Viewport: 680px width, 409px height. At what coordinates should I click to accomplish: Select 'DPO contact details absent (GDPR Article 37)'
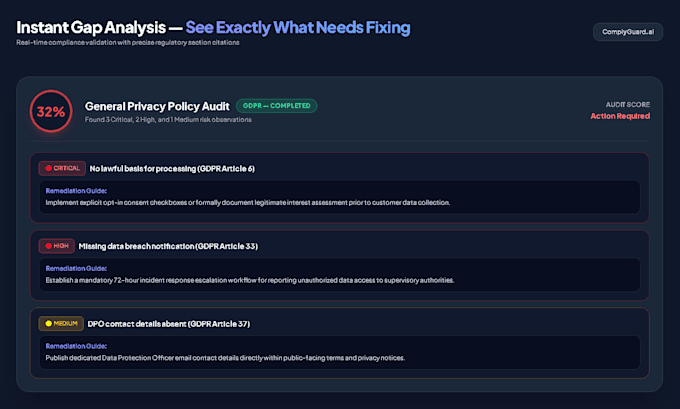(x=169, y=324)
